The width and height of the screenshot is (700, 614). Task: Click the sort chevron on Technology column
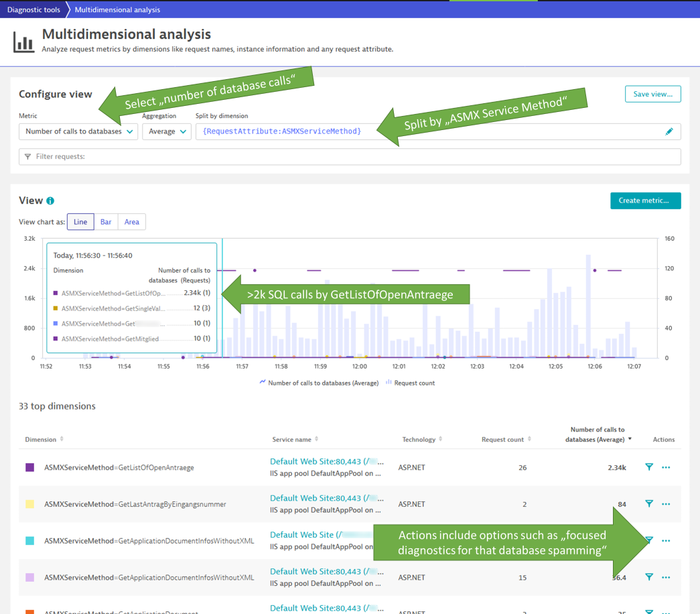(439, 439)
